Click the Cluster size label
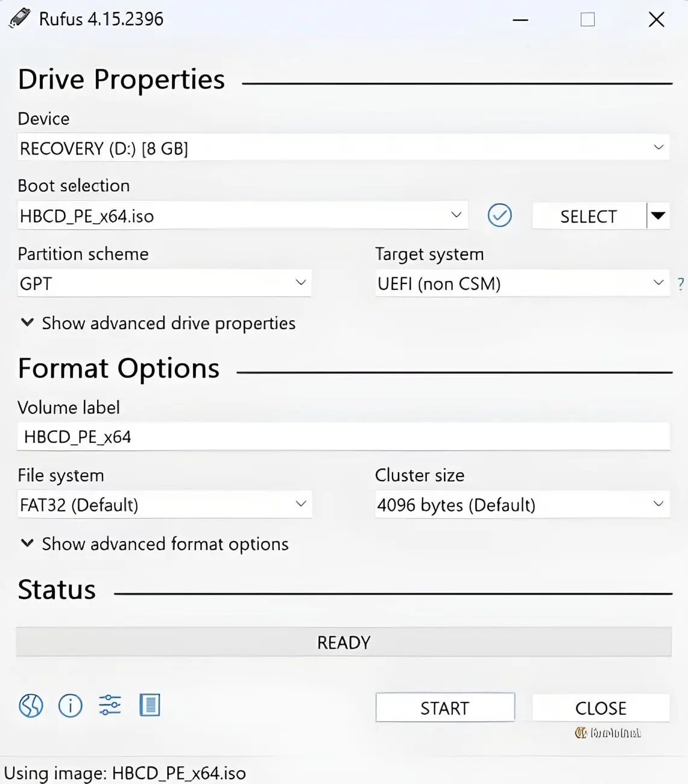This screenshot has width=688, height=784. (x=420, y=475)
